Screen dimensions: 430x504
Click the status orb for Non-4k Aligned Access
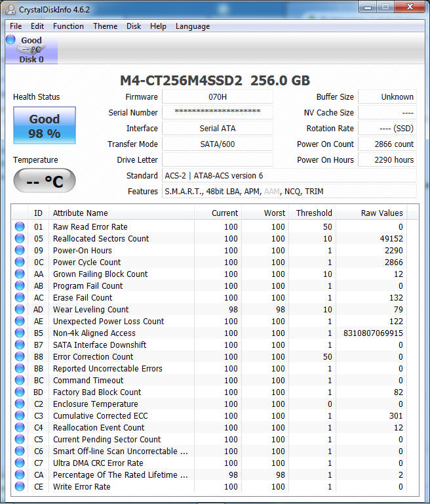click(20, 333)
